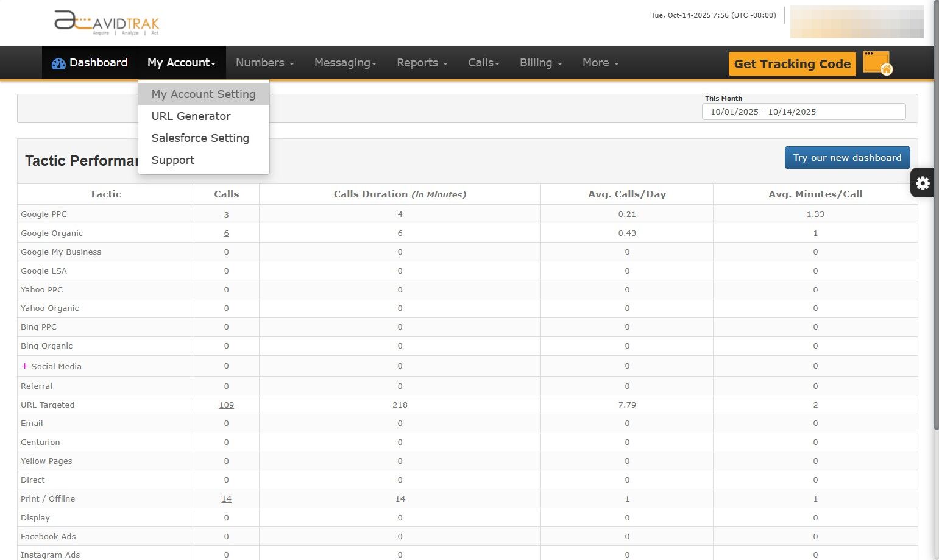Collapse the My Account dropdown

[x=182, y=63]
